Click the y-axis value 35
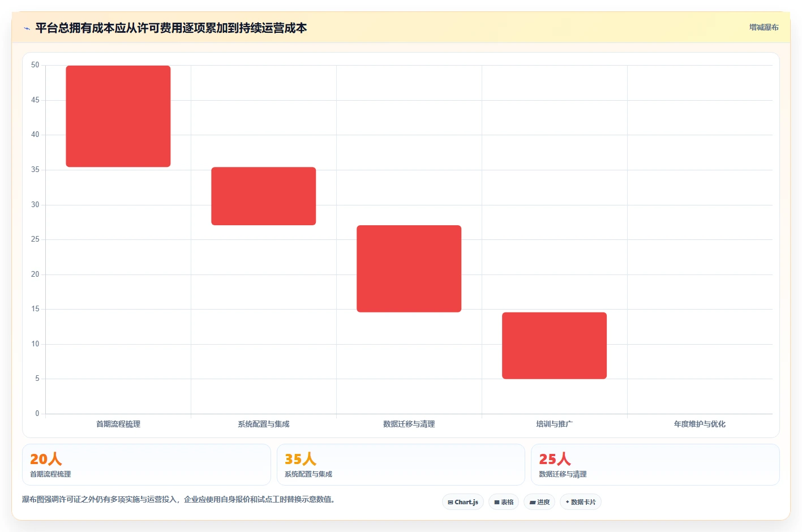The image size is (802, 532). 35,170
